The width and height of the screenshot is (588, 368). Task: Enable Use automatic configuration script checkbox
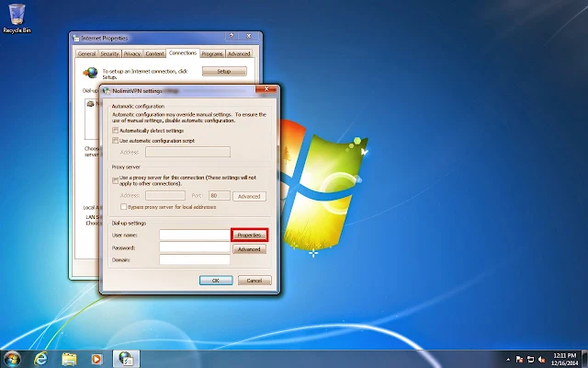[115, 141]
